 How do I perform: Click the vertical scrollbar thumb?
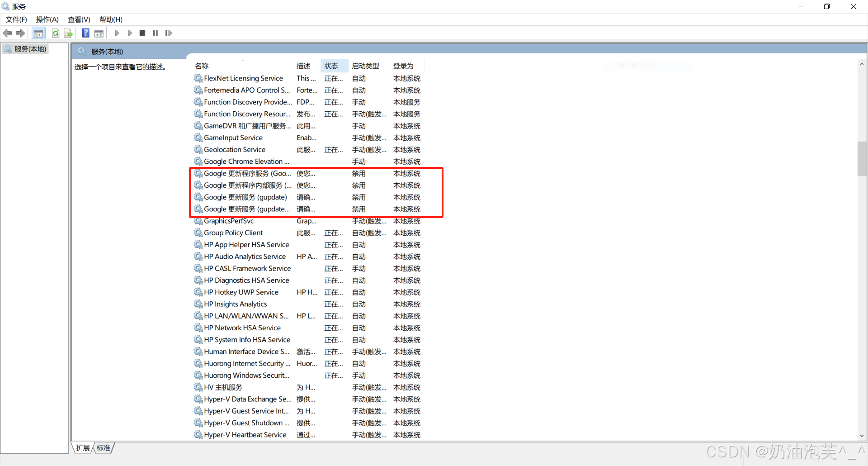click(862, 159)
